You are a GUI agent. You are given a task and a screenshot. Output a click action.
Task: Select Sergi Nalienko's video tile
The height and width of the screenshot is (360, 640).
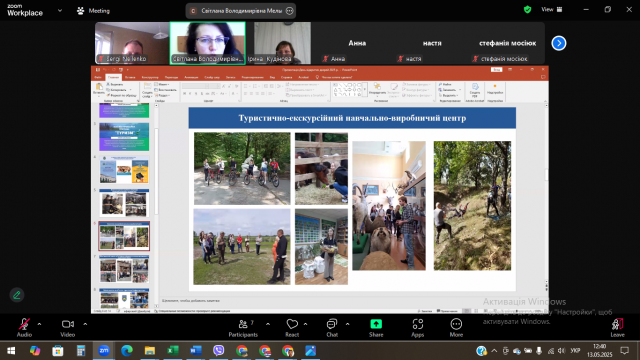132,43
